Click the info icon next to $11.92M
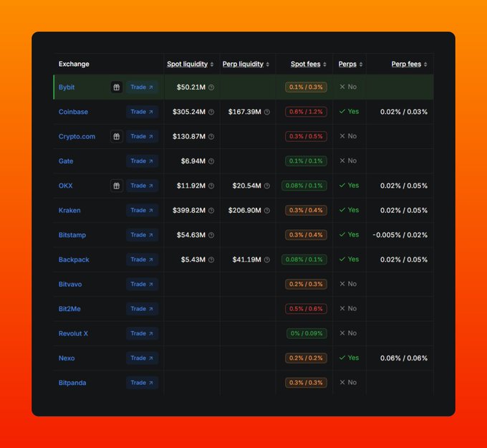This screenshot has height=448, width=487. (211, 186)
